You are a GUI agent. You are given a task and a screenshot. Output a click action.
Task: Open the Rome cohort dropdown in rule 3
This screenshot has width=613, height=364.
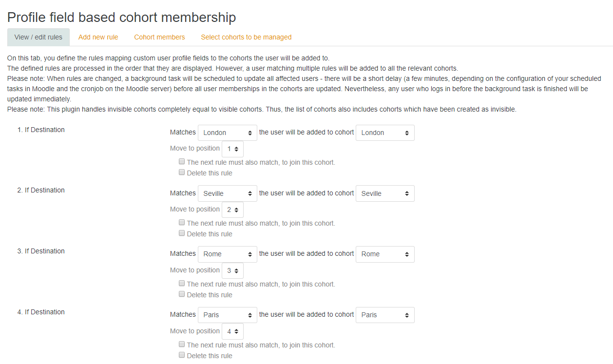click(x=385, y=254)
